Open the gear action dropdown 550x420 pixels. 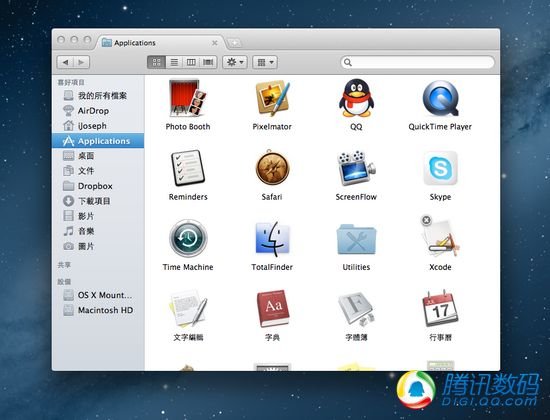tap(235, 62)
